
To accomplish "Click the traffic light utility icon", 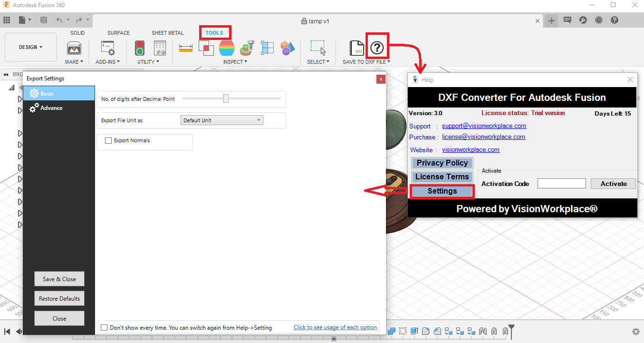I will (140, 48).
